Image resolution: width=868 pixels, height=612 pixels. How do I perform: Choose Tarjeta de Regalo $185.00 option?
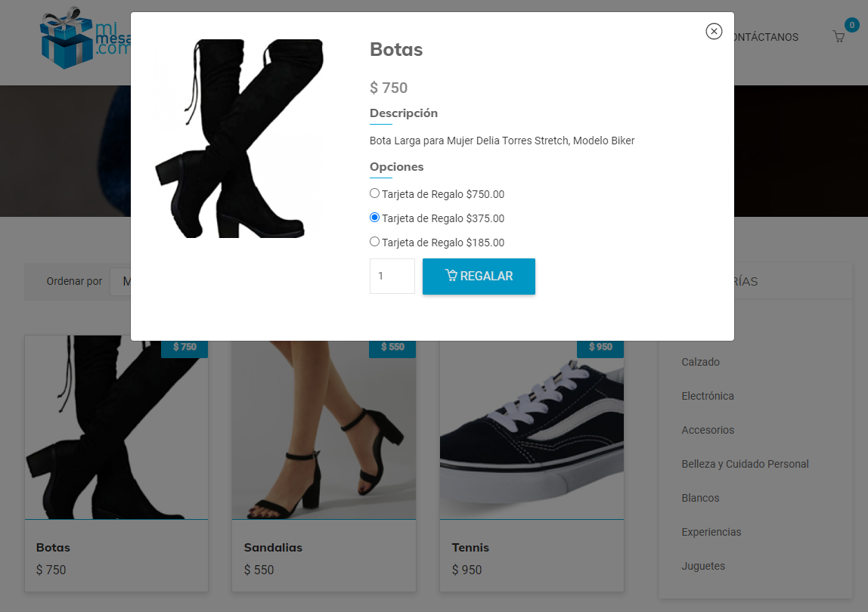[374, 242]
